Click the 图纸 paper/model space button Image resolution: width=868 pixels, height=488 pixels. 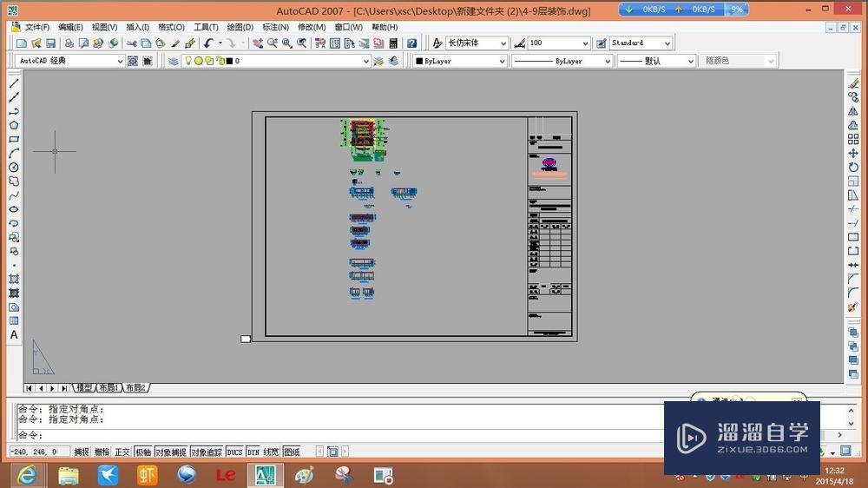[x=292, y=452]
